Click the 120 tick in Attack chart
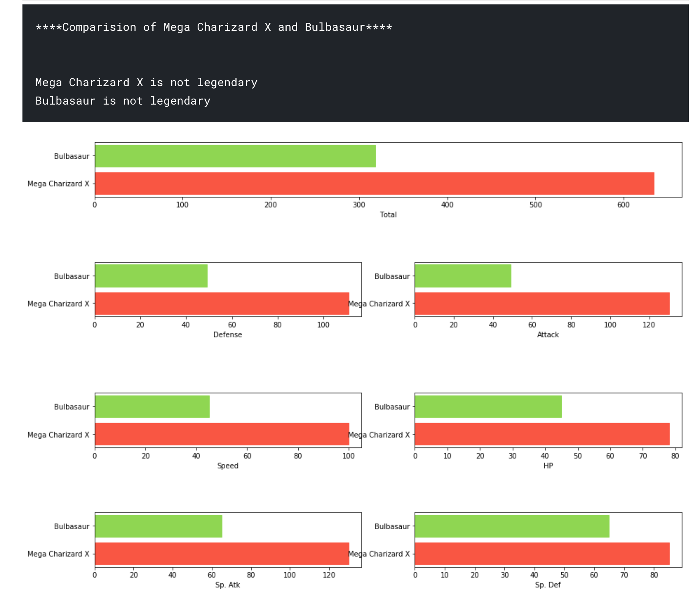700x601 pixels. point(649,325)
